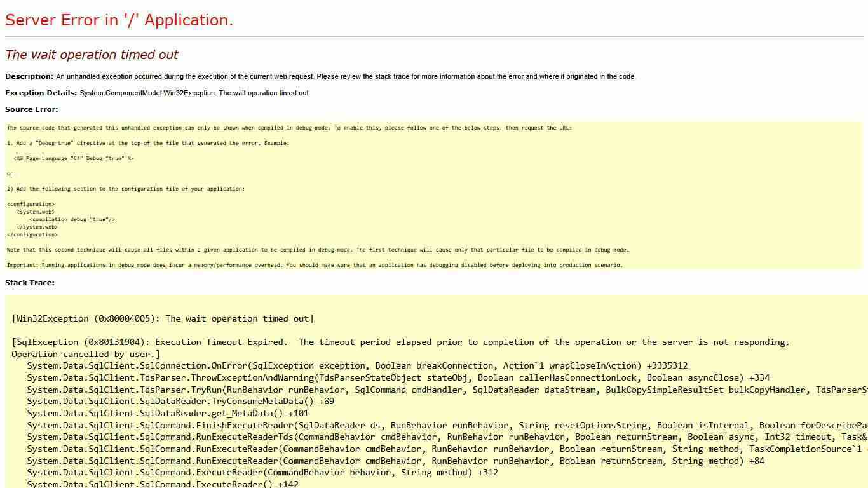Click the closing </system.web> tag
The height and width of the screenshot is (488, 868).
pyautogui.click(x=37, y=227)
